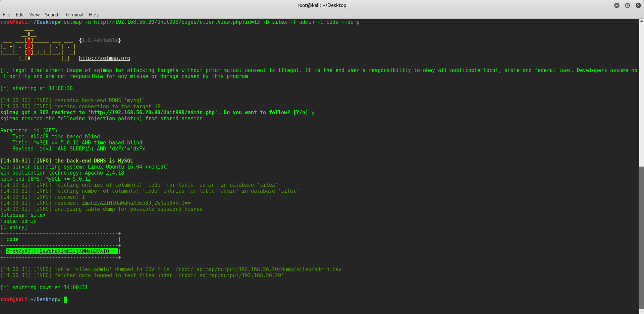Click the http://sqlmap.org link

[104, 58]
